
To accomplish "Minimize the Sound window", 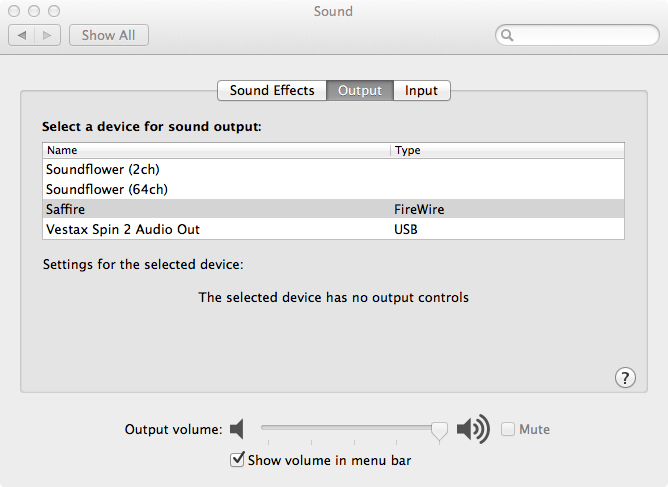I will pyautogui.click(x=34, y=11).
